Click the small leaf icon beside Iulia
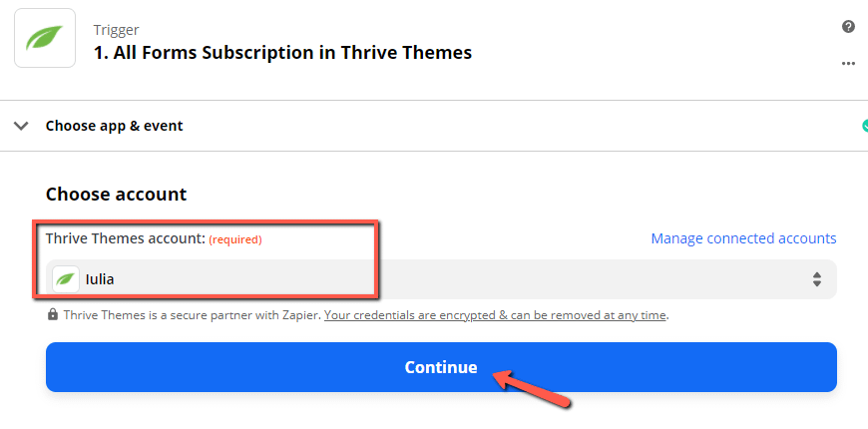Viewport: 868px width, 429px height. [66, 279]
